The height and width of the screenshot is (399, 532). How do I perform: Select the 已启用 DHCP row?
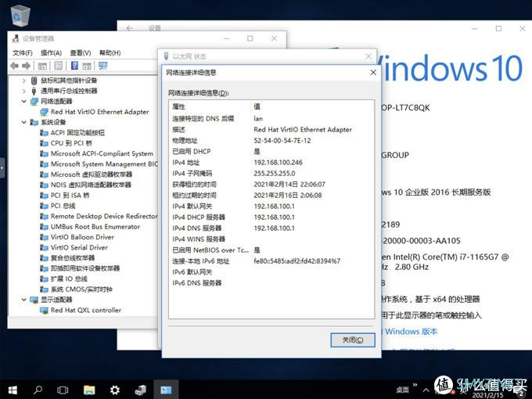[x=271, y=151]
